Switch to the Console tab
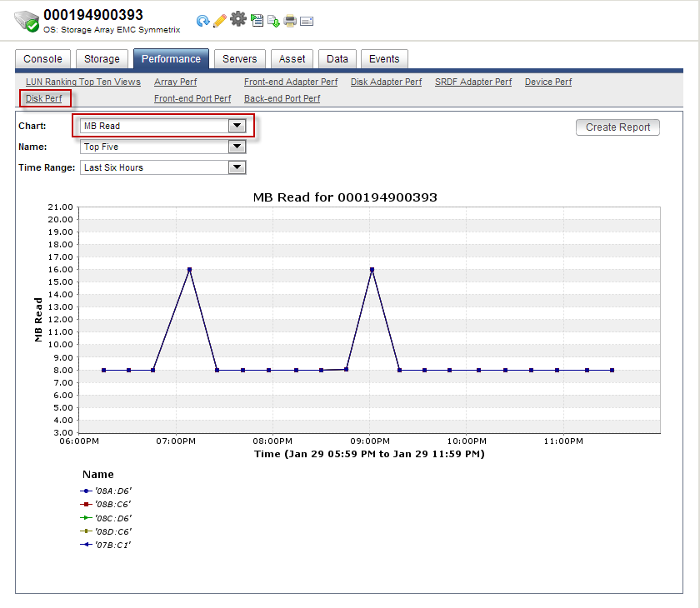This screenshot has width=700, height=608. [x=42, y=59]
